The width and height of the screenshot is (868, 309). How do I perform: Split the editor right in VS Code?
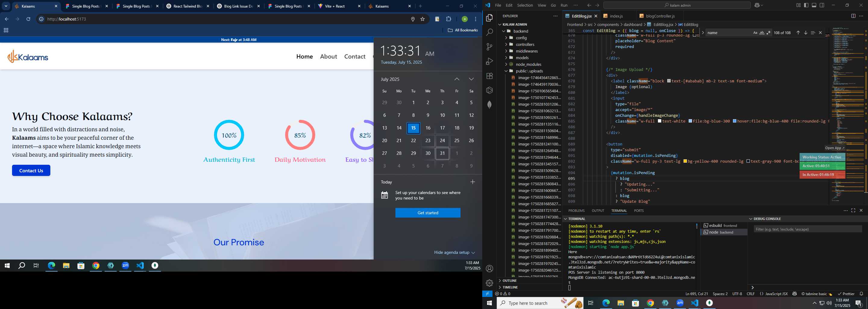pyautogui.click(x=853, y=16)
